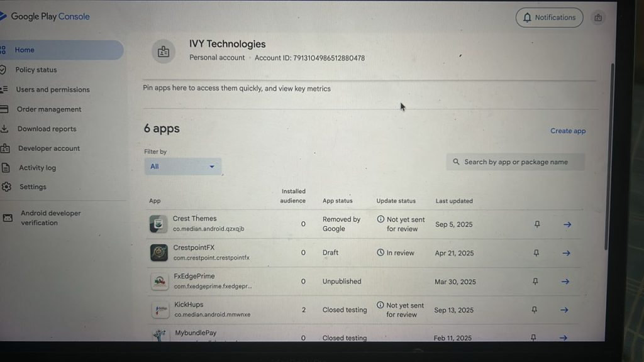644x362 pixels.
Task: Click the Create app link
Action: [x=568, y=131]
